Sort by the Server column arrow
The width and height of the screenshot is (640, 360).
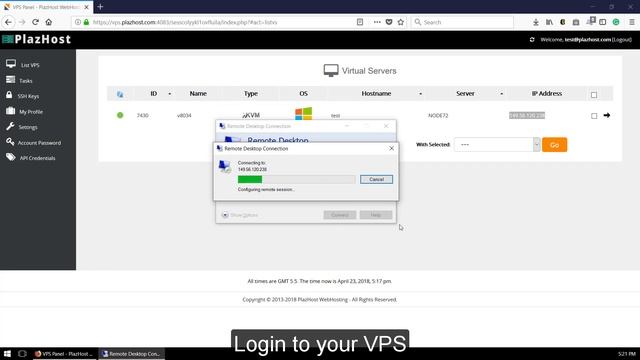pyautogui.click(x=502, y=94)
